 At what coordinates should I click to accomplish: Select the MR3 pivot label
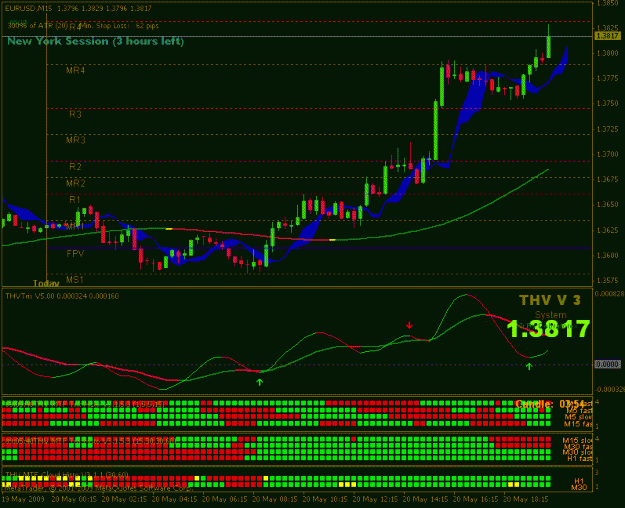tap(75, 140)
